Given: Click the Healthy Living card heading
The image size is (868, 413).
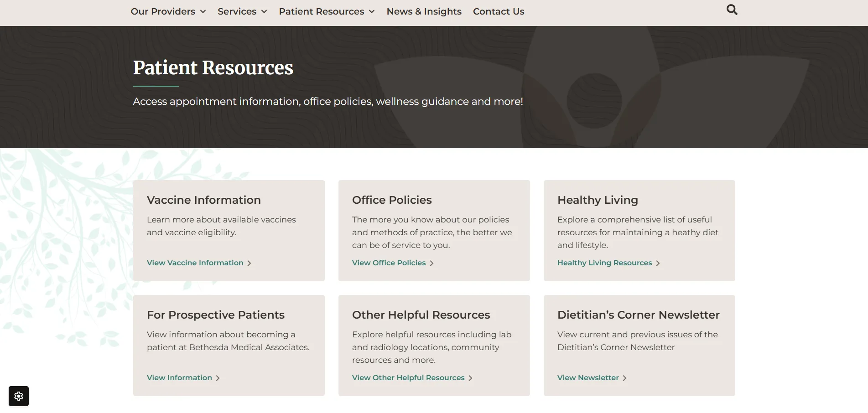Looking at the screenshot, I should pyautogui.click(x=598, y=200).
